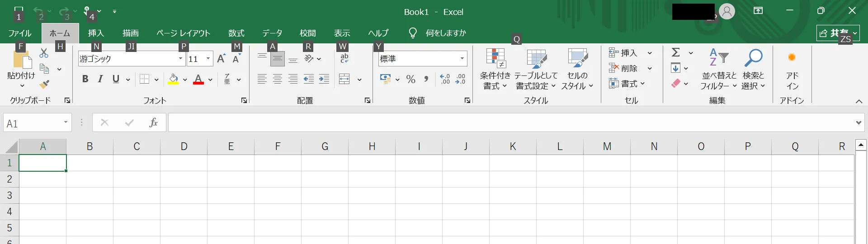Apply the yellow fill color

173,80
